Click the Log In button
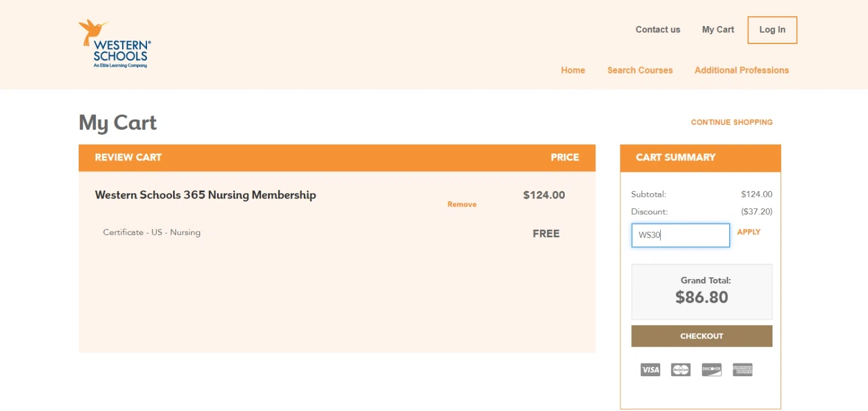The height and width of the screenshot is (411, 868). click(x=772, y=30)
